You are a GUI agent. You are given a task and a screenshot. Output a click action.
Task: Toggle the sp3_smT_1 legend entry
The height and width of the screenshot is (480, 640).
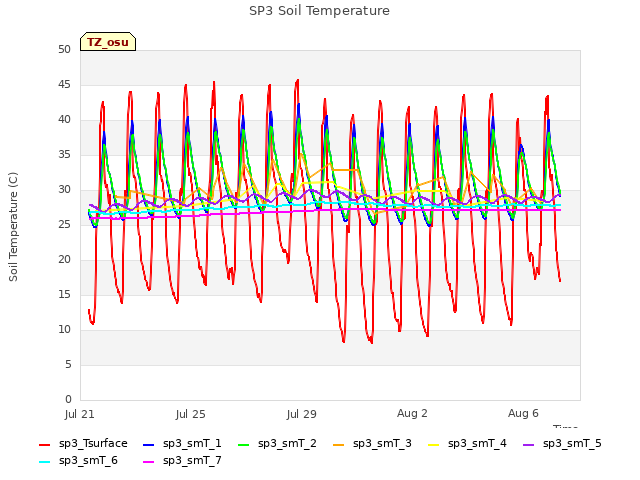[x=182, y=443]
